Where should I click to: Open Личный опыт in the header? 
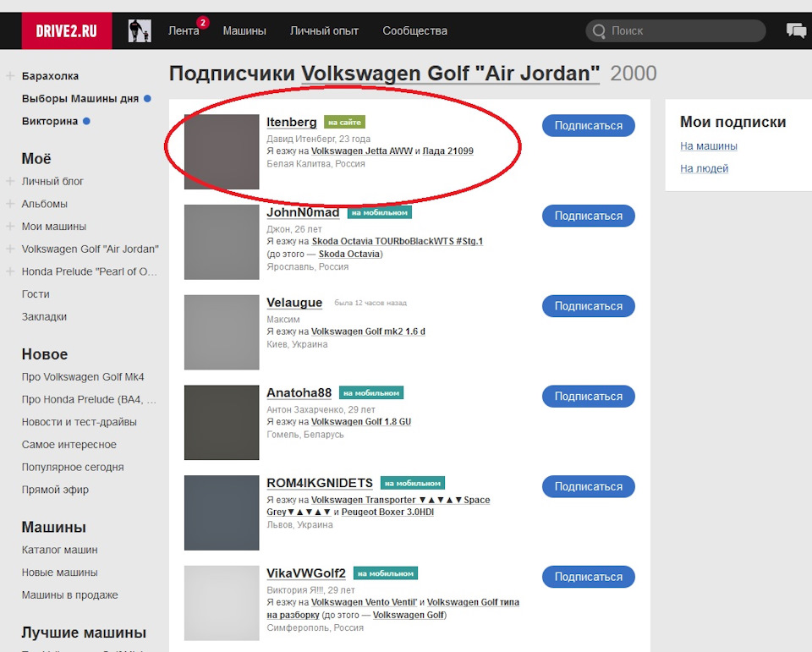click(x=324, y=31)
